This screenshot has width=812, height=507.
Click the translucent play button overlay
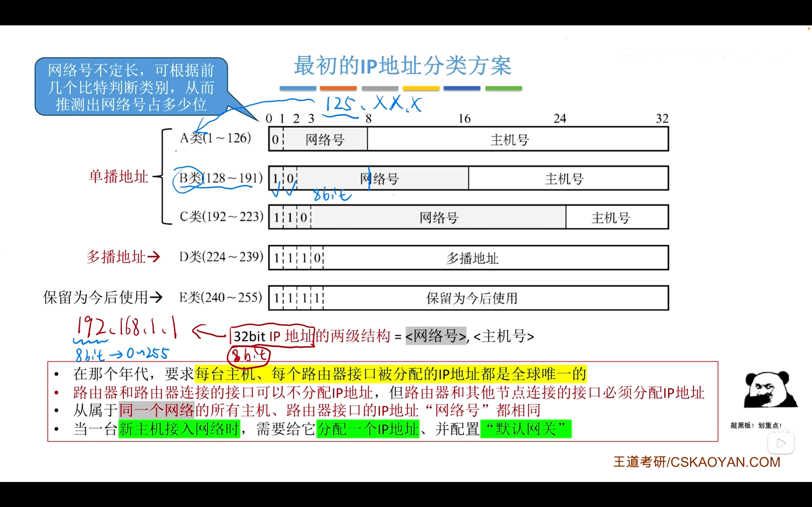[781, 443]
